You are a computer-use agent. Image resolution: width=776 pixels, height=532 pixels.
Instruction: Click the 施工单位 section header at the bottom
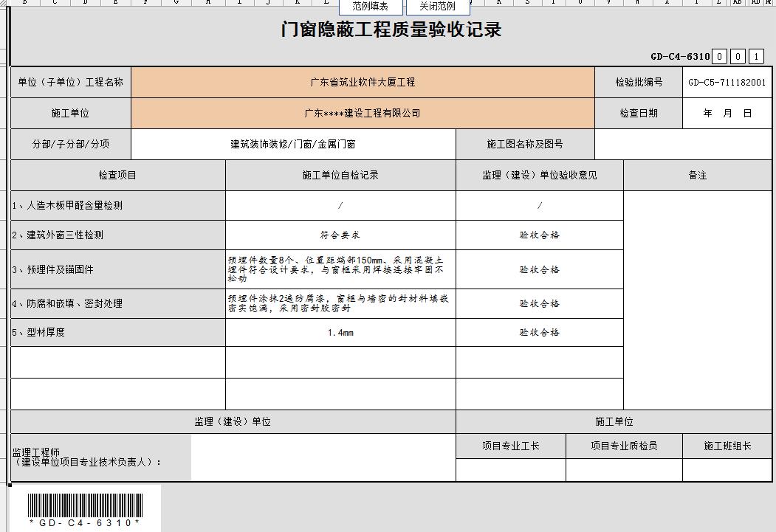pyautogui.click(x=614, y=422)
